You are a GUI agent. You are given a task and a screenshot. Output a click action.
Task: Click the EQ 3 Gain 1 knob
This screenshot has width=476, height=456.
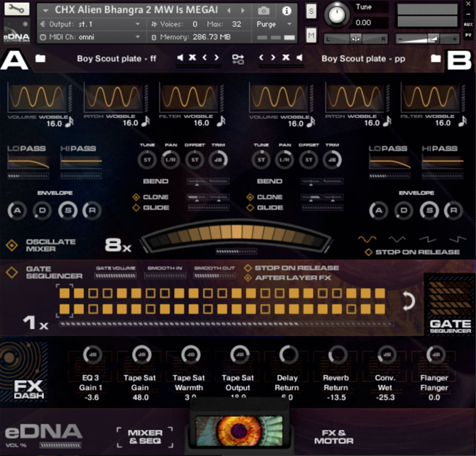92,355
